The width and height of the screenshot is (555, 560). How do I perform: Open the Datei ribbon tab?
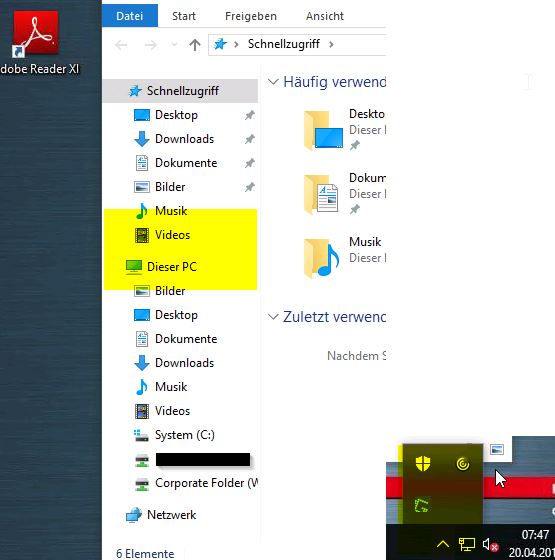(130, 16)
